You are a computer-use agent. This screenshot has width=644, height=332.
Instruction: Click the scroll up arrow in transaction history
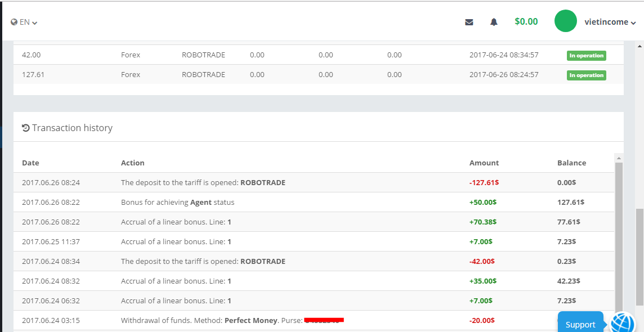(619, 158)
